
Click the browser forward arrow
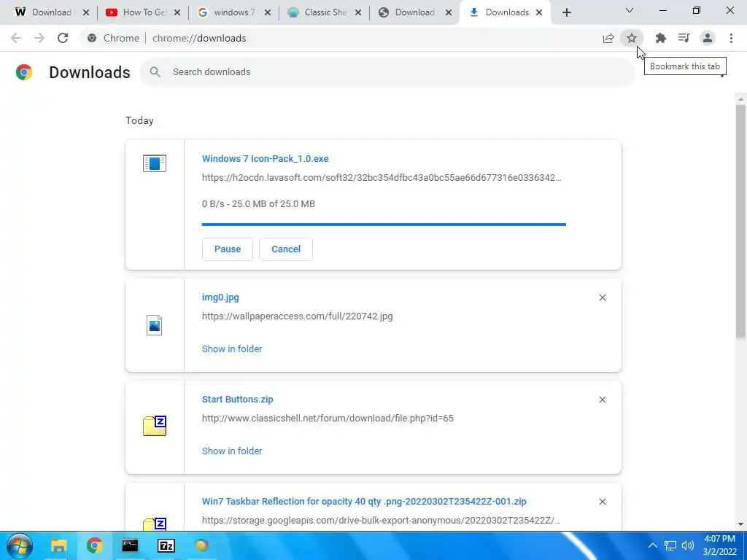(x=39, y=38)
